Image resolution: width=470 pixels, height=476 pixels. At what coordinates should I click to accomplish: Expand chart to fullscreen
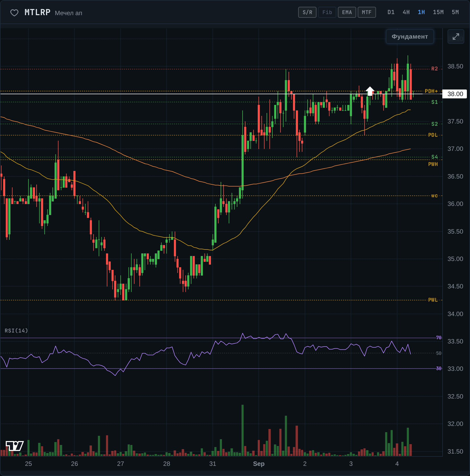click(456, 37)
